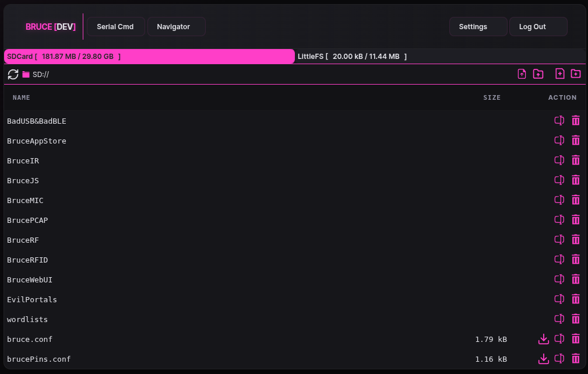Download the bruce.conf file

pyautogui.click(x=543, y=339)
